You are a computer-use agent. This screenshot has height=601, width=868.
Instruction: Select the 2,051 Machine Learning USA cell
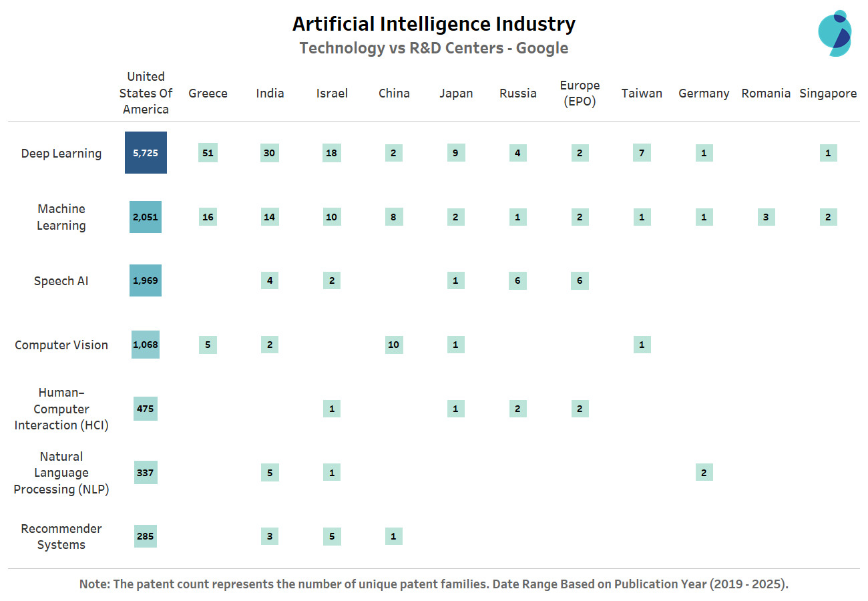[x=146, y=217]
